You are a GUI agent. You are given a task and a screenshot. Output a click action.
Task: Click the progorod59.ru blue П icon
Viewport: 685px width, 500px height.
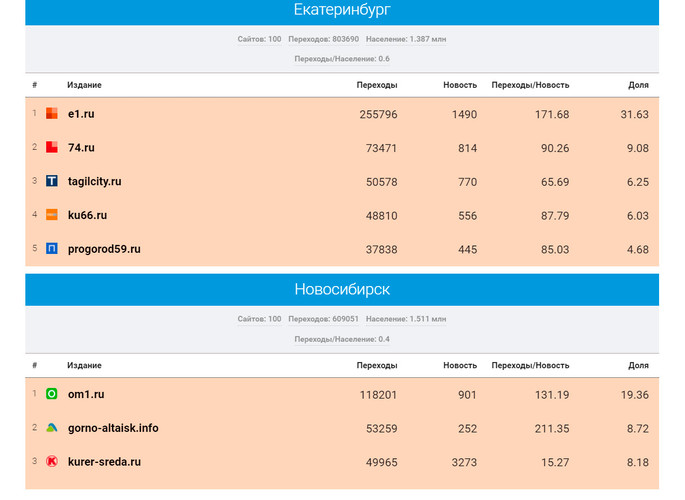[x=52, y=248]
